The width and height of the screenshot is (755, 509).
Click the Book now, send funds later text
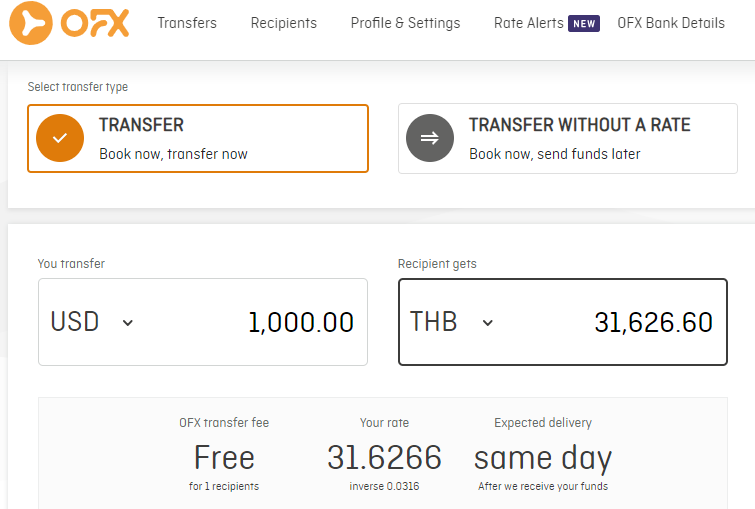pyautogui.click(x=555, y=154)
